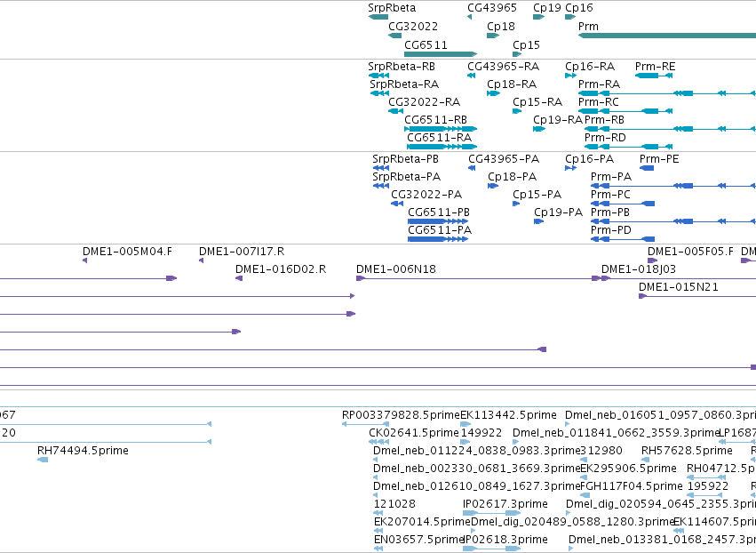The width and height of the screenshot is (756, 553).
Task: Select the EST labeled 121028
Action: (394, 504)
